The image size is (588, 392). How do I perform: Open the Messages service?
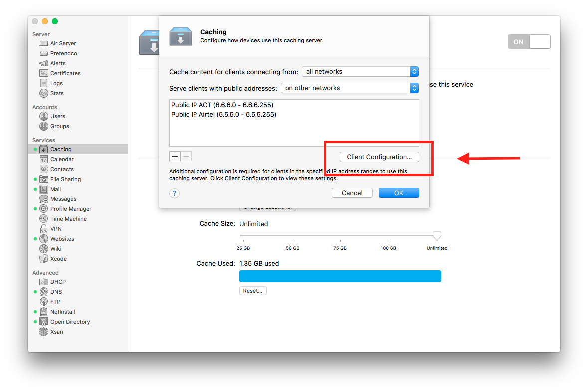coord(63,199)
